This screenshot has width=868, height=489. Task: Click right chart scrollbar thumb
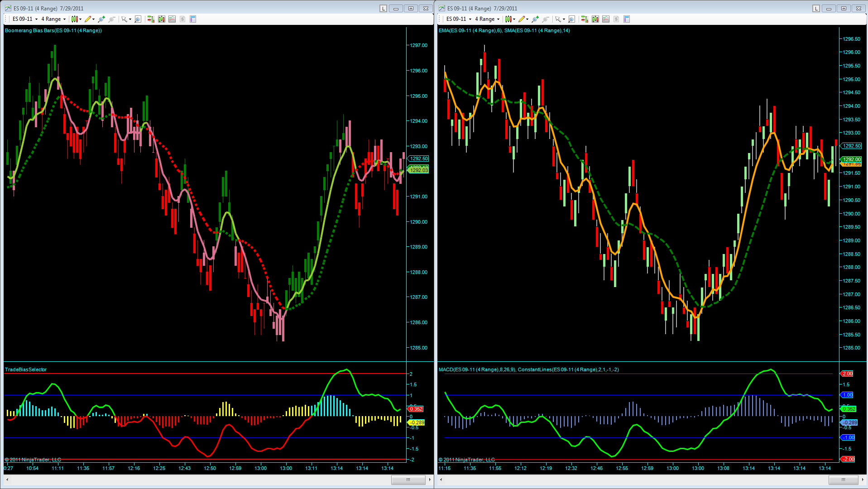[x=843, y=479]
